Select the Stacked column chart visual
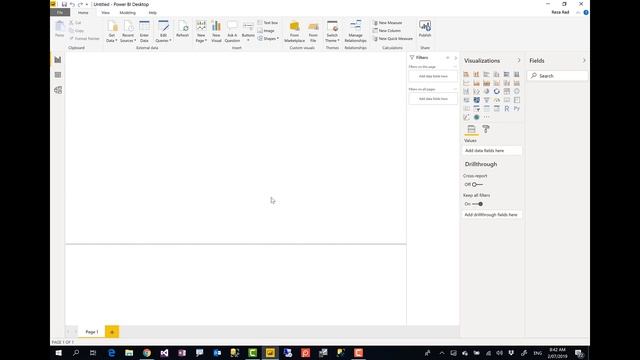Viewport: 640px width, 360px height. 476,74
